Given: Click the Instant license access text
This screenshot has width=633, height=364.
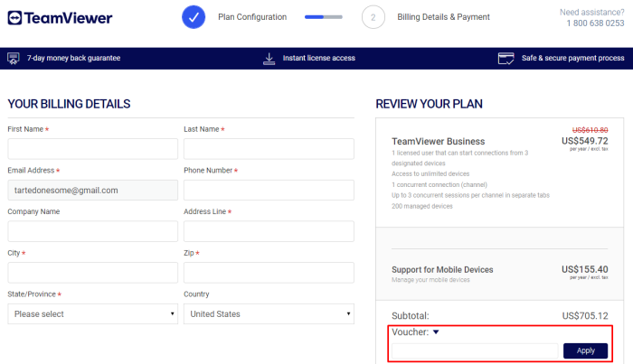Looking at the screenshot, I should [x=319, y=58].
